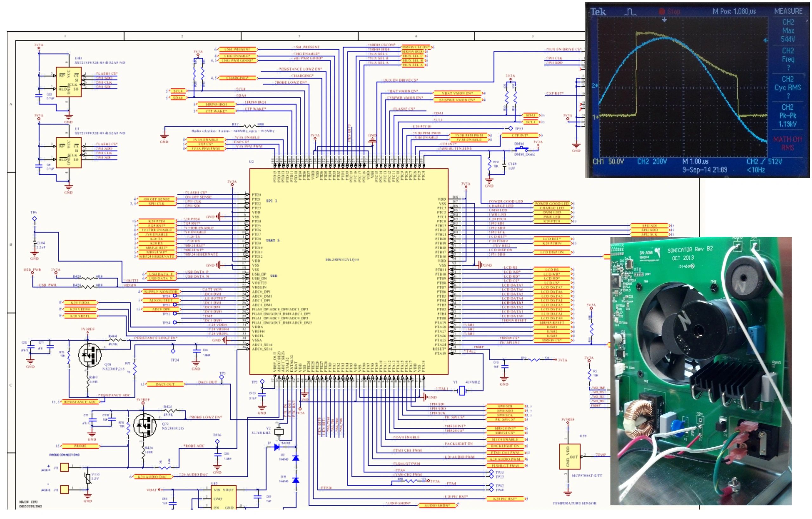Click the Q78 MOSFET transistor symbol
Image resolution: width=812 pixels, height=519 pixels.
[90, 354]
